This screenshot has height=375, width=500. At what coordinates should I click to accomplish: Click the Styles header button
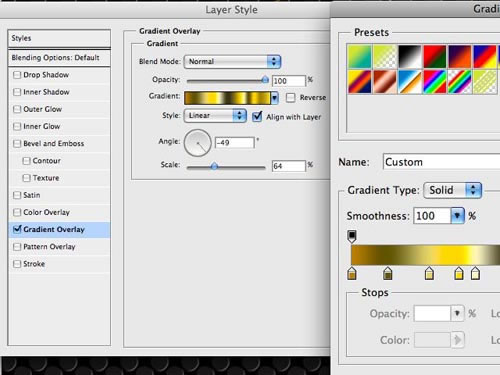[x=59, y=38]
